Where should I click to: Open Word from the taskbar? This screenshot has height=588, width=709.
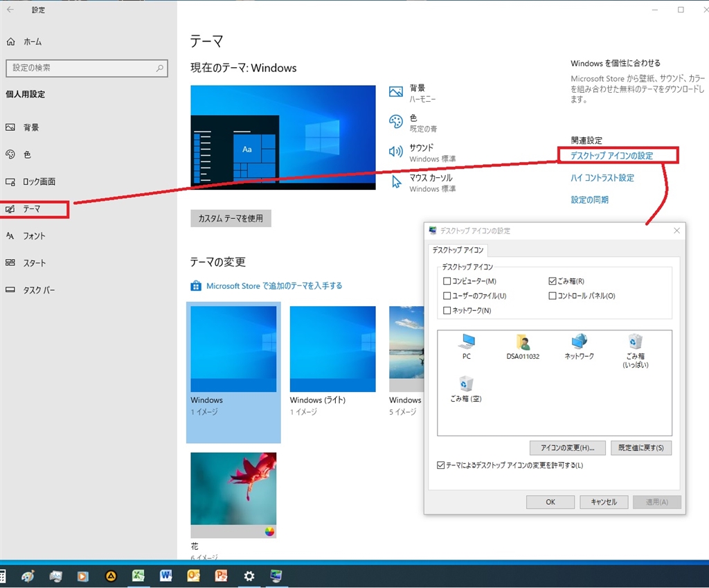pos(165,576)
